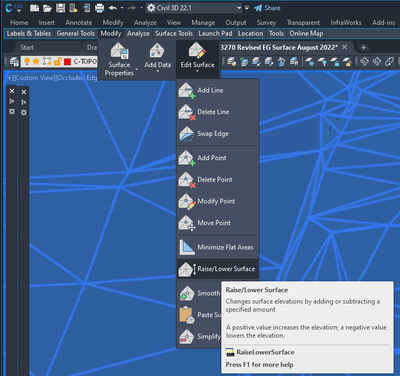
Task: Click the Save icon in quick access toolbar
Action: click(x=60, y=8)
